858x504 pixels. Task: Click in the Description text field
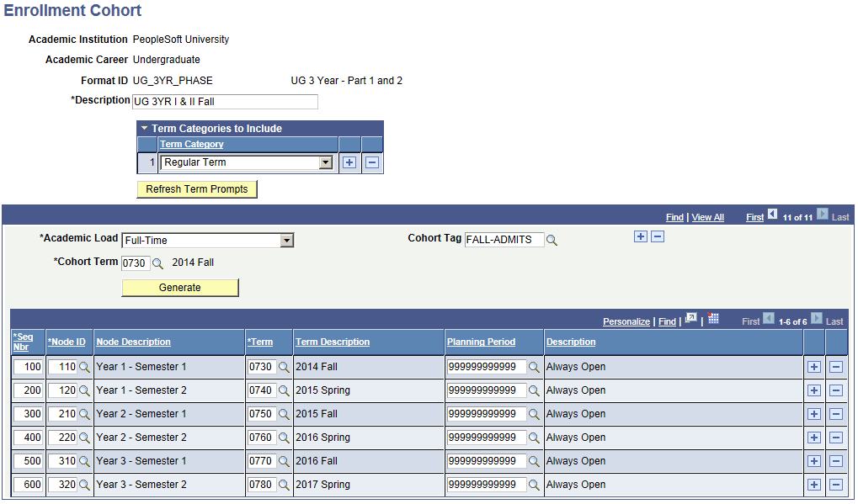[x=224, y=102]
